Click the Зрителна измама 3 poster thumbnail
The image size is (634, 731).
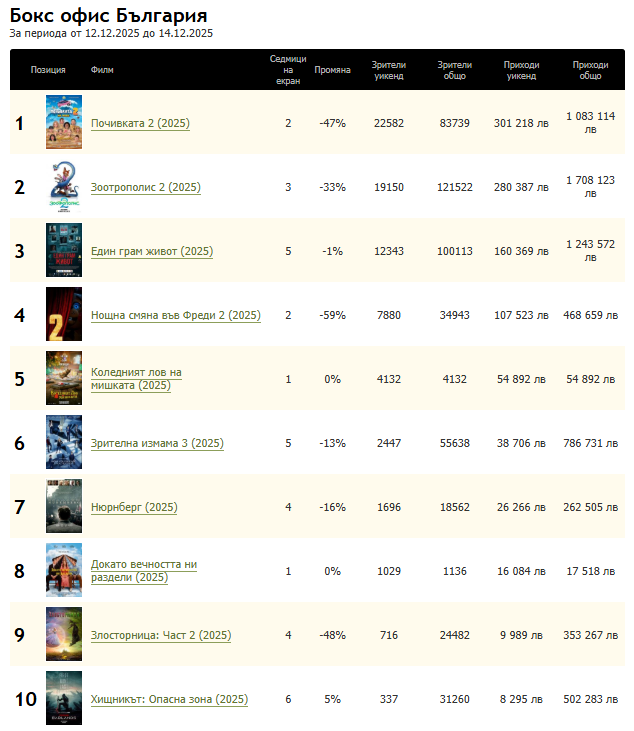tap(64, 443)
